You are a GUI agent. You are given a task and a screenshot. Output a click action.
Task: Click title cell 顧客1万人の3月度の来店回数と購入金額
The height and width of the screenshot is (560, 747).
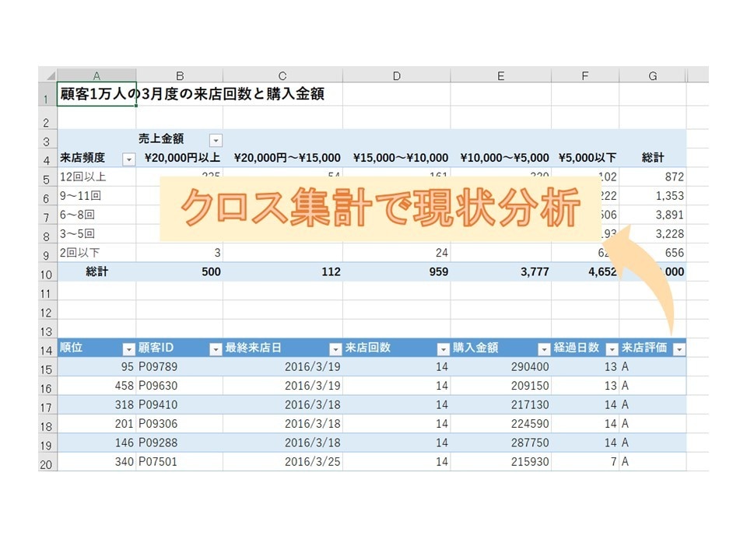point(192,94)
